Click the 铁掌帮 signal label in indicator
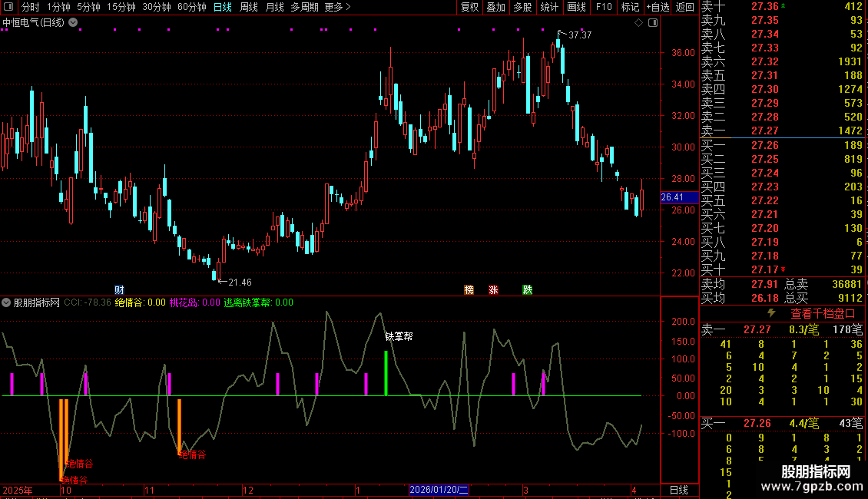 [x=399, y=336]
